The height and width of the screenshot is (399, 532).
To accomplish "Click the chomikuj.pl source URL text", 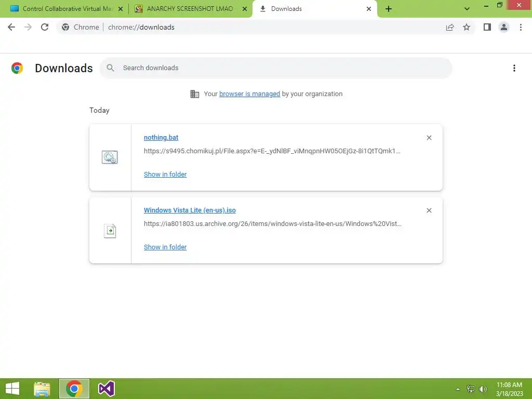I will [x=272, y=151].
